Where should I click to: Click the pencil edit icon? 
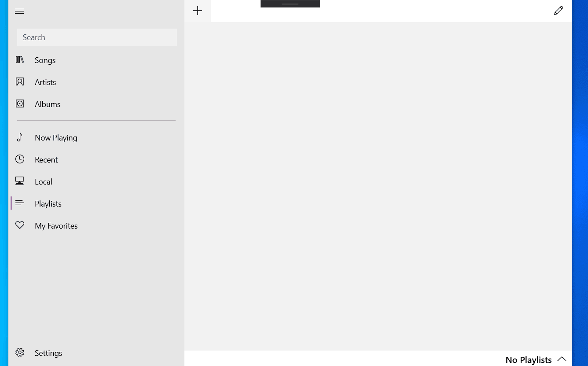(559, 11)
